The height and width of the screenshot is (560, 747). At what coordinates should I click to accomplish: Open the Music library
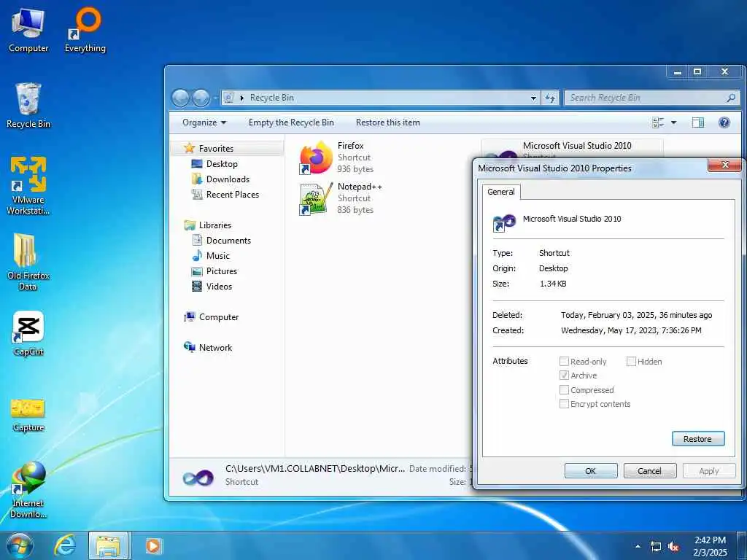(x=217, y=256)
